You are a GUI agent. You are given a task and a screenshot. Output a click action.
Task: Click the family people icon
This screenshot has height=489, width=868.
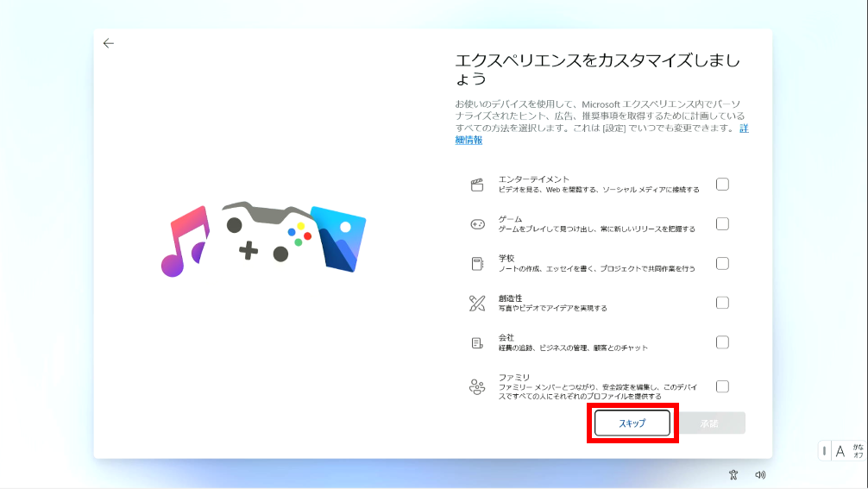click(477, 386)
